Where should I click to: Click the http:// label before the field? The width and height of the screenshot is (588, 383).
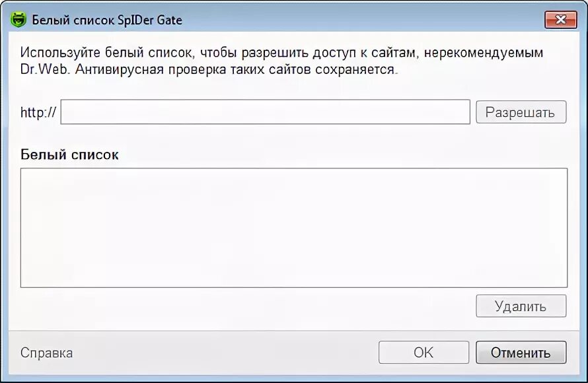tap(38, 113)
